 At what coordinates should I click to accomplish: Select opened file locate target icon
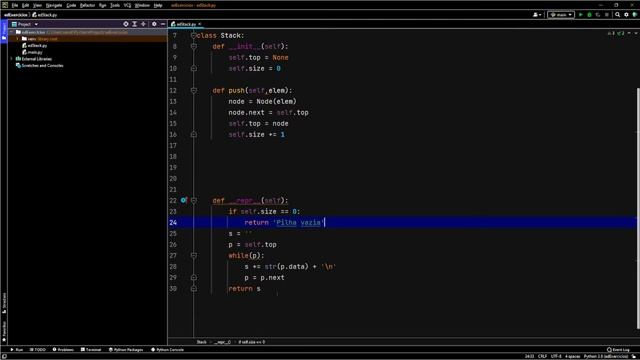click(126, 24)
